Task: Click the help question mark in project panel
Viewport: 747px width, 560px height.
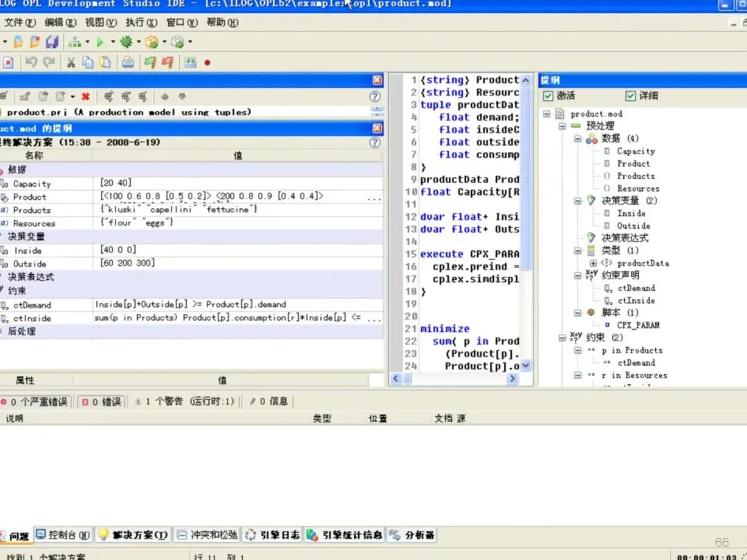Action: (375, 97)
